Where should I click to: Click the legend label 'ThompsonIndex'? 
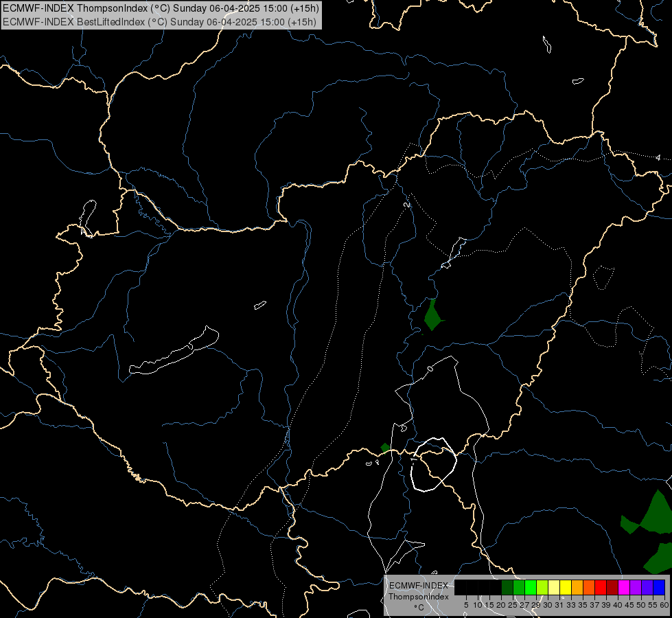[419, 597]
